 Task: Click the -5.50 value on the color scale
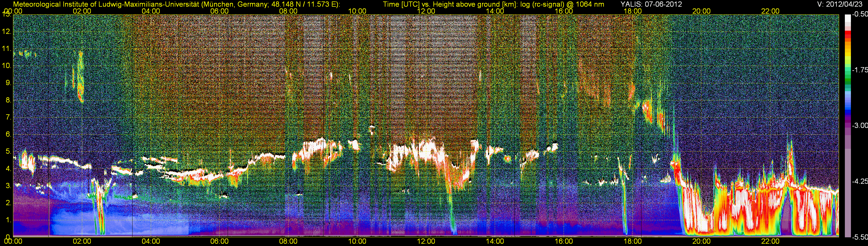(859, 237)
